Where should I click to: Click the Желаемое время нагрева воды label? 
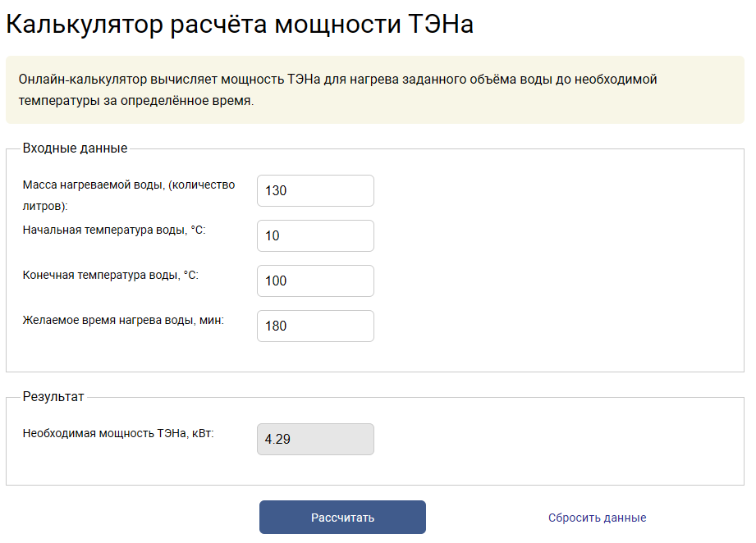[123, 320]
